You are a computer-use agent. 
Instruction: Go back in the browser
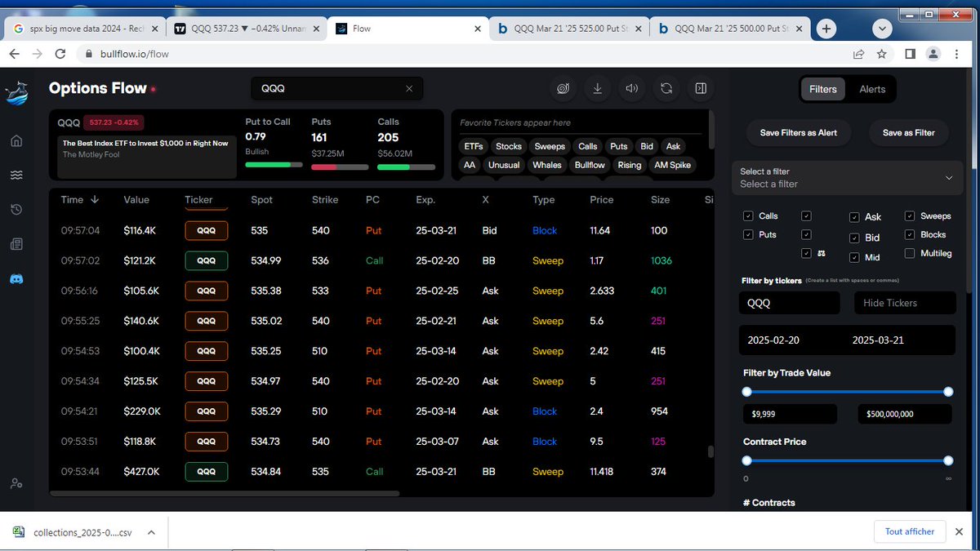14,54
